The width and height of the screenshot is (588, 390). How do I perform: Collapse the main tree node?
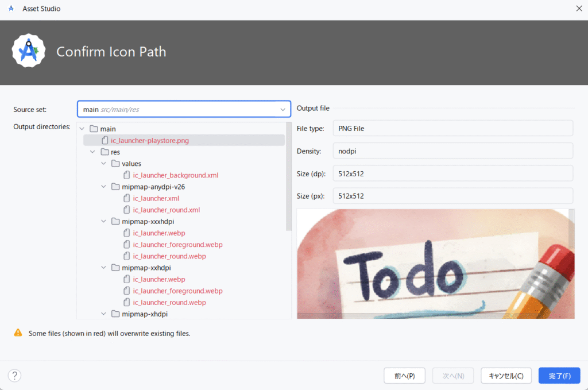[x=82, y=129]
